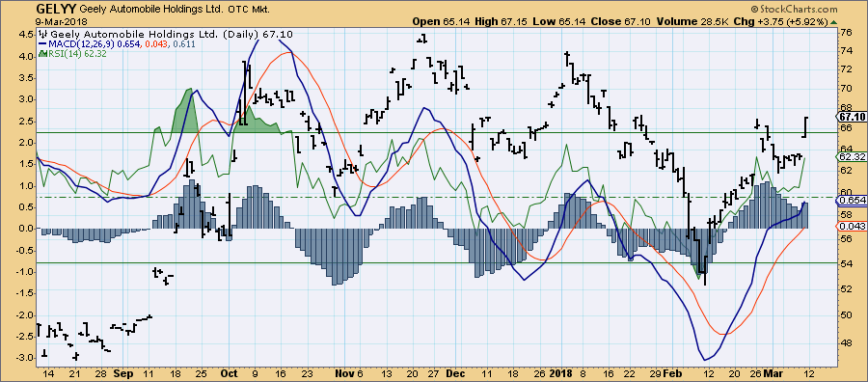Click the 70 label on right price axis

(846, 89)
